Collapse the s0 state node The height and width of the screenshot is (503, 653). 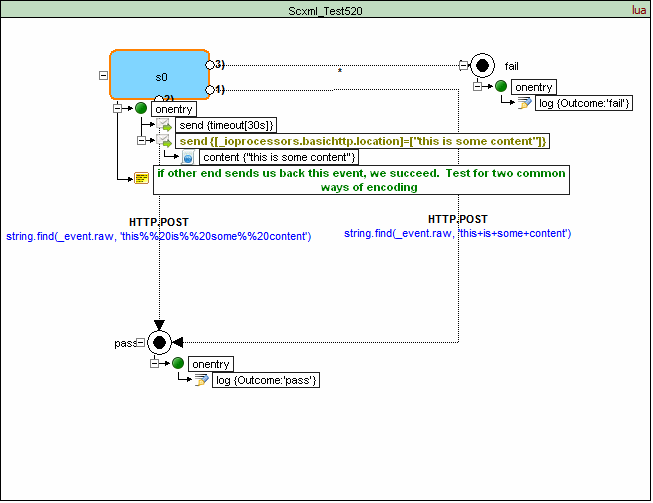[103, 75]
